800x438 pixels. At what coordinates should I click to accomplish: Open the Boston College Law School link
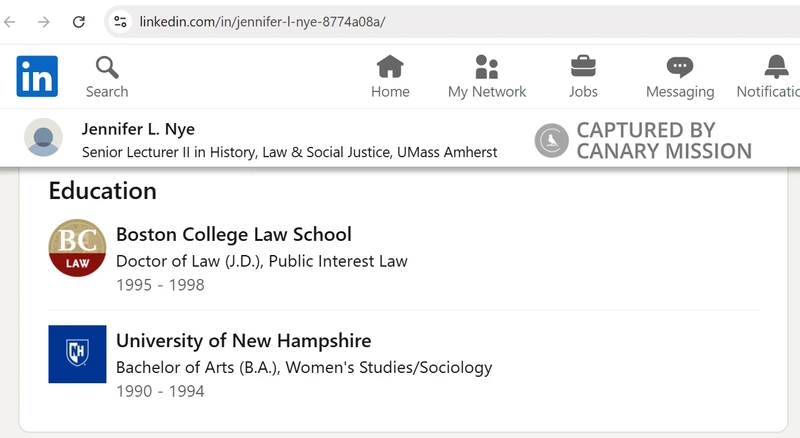click(234, 235)
